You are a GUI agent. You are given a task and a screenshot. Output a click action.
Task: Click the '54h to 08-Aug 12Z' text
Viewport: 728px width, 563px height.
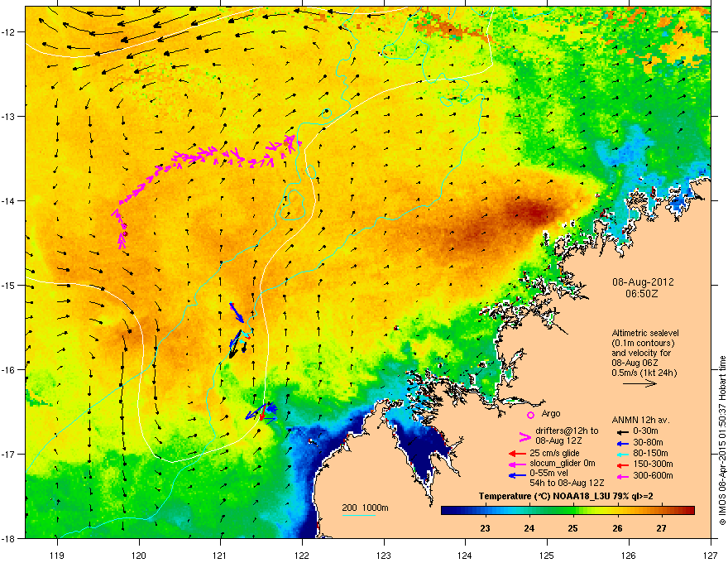tap(567, 483)
